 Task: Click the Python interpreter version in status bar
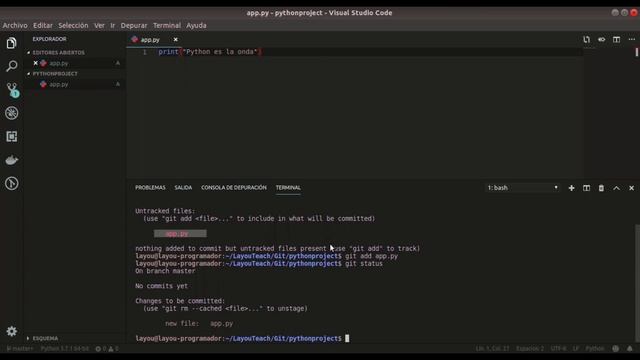(x=64, y=349)
